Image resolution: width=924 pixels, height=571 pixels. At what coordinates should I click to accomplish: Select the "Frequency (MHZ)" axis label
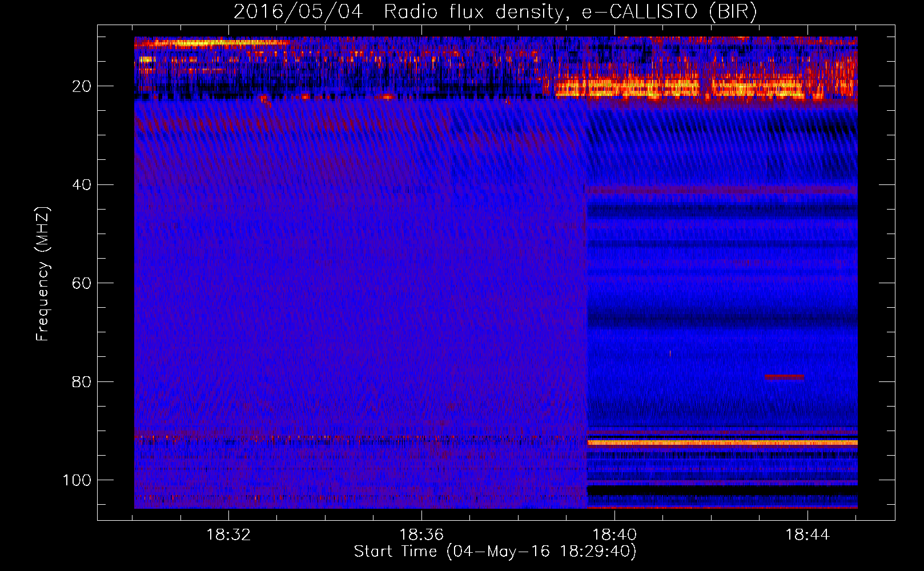(x=43, y=274)
